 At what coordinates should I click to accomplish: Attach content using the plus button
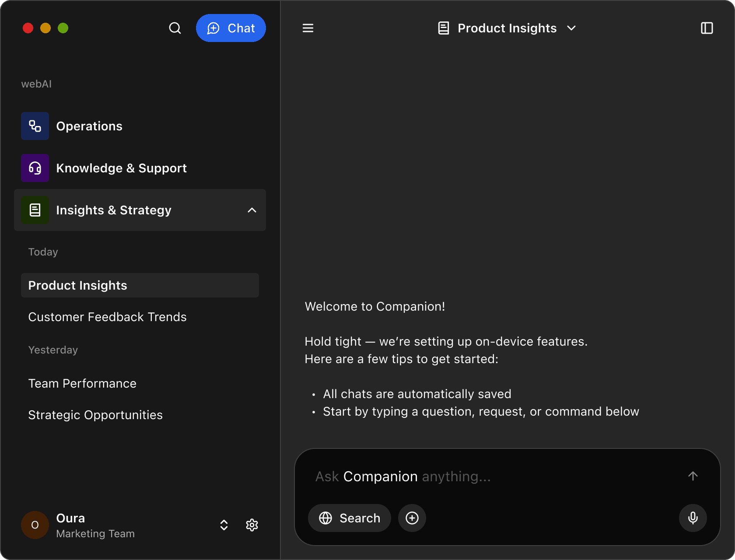[412, 518]
